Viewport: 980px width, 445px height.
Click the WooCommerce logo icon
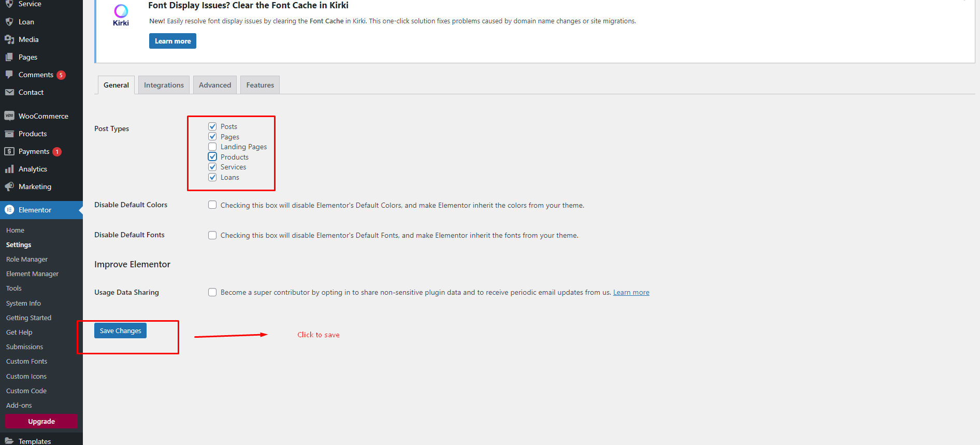coord(9,116)
